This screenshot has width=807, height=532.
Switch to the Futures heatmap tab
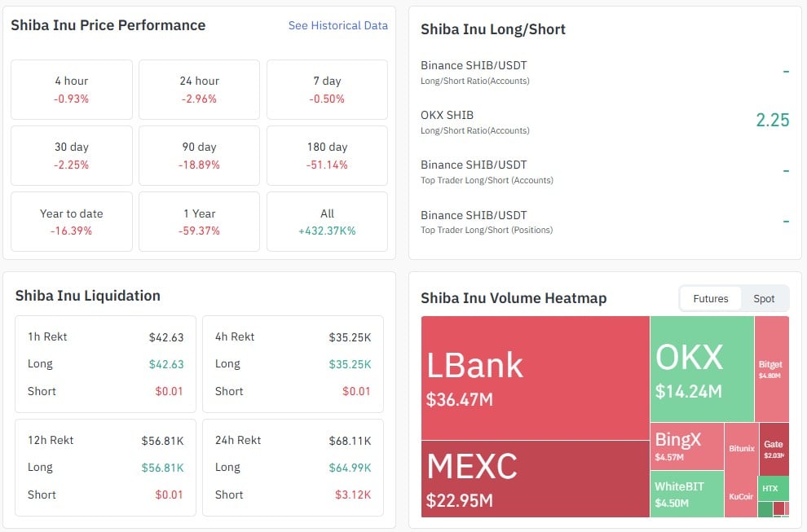(x=711, y=298)
